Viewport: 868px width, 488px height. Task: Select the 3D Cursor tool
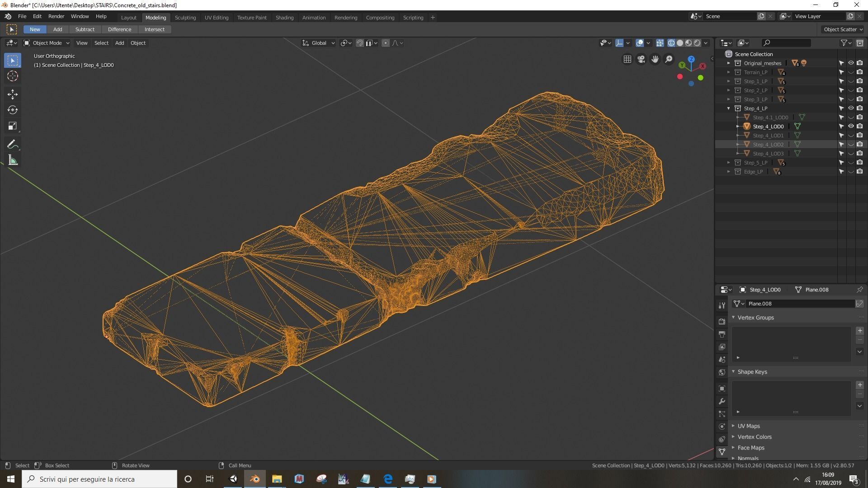(x=13, y=76)
